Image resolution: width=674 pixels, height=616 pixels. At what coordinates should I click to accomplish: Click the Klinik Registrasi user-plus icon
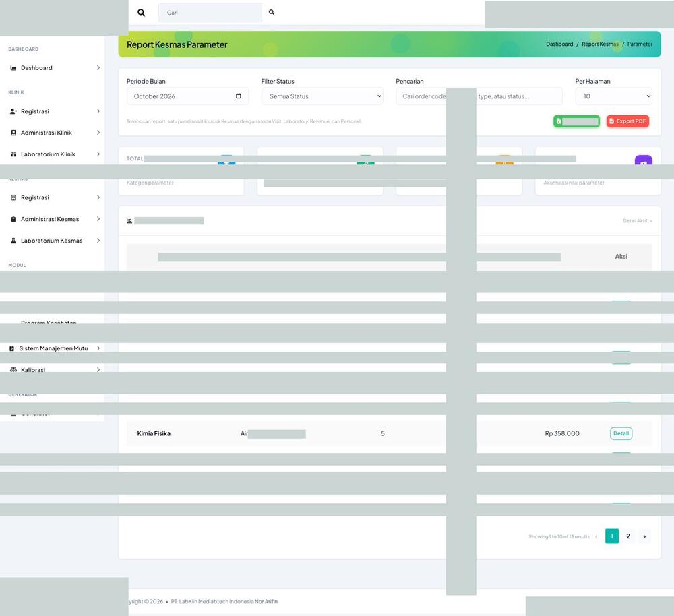pos(13,111)
